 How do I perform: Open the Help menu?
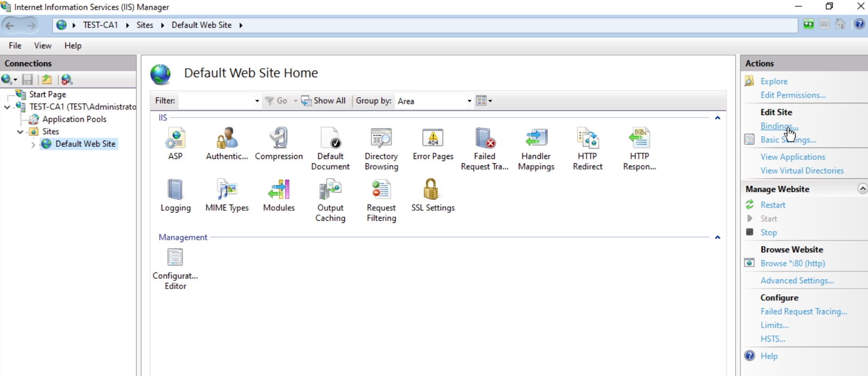[73, 45]
